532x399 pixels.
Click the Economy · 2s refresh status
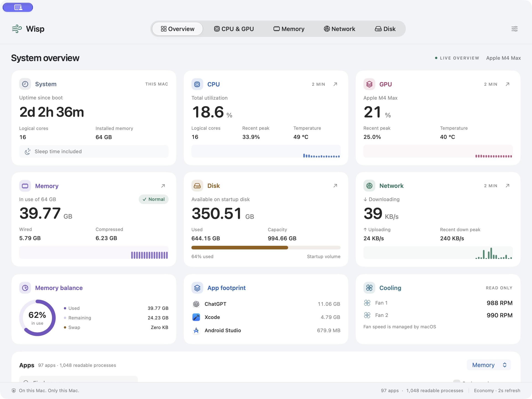click(497, 391)
